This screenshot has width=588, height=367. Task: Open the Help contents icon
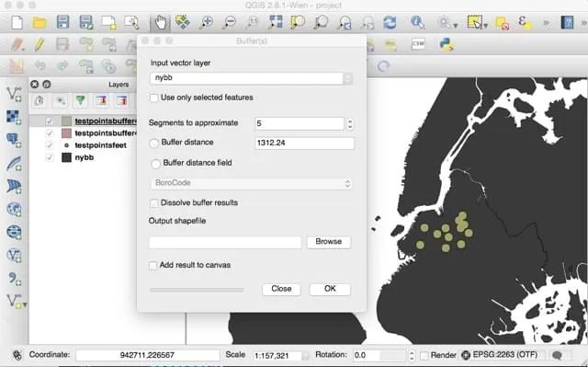pos(567,22)
